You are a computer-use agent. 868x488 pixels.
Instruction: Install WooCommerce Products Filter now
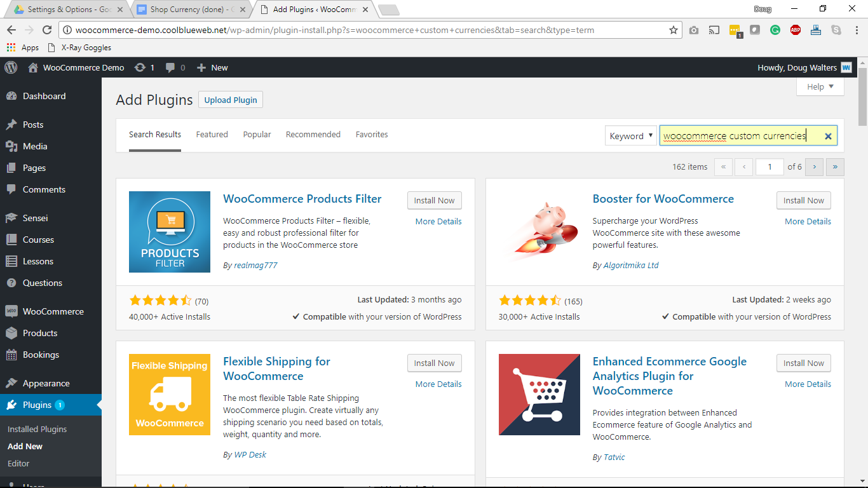(x=435, y=200)
